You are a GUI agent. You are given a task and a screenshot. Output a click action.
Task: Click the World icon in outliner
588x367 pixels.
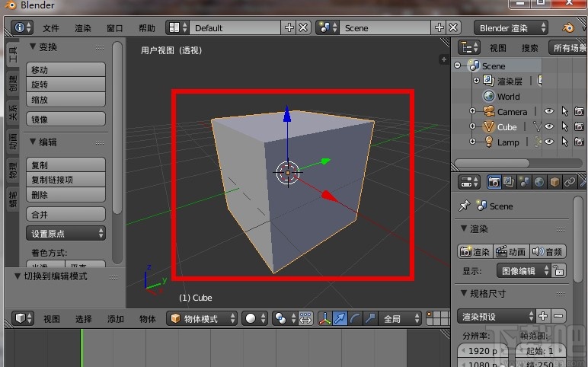click(x=489, y=97)
